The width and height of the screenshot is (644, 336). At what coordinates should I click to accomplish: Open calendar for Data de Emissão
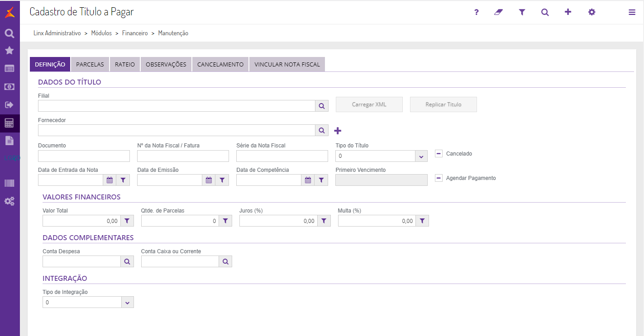[209, 180]
